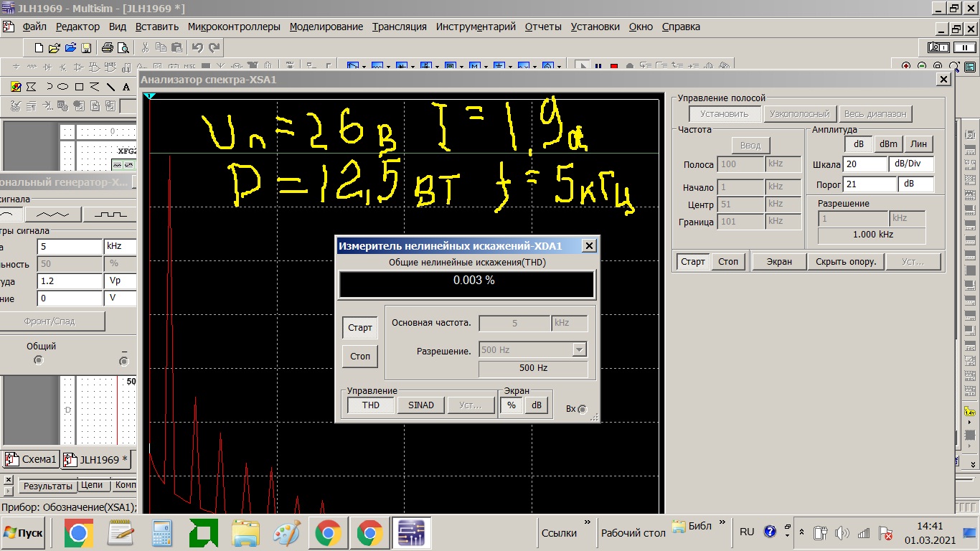Open Разрешение 500 Hz dropdown
Screen dimensions: 980x551
point(580,349)
